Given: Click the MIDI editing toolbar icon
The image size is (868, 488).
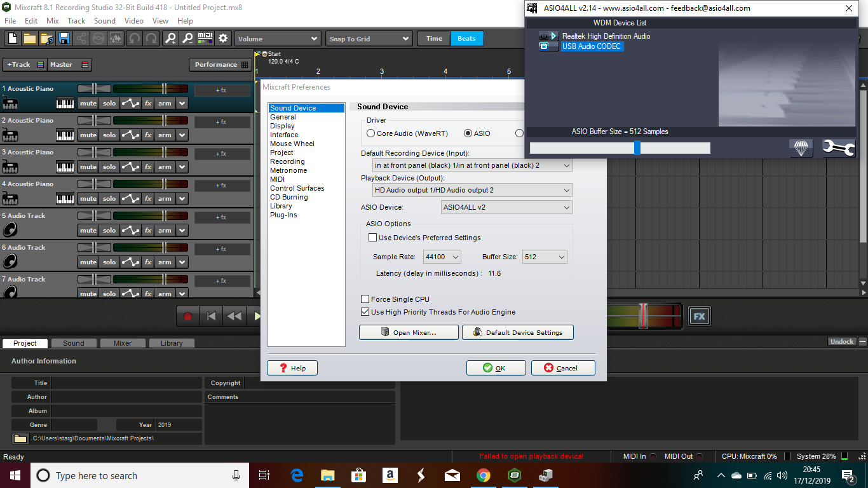Looking at the screenshot, I should [x=205, y=39].
